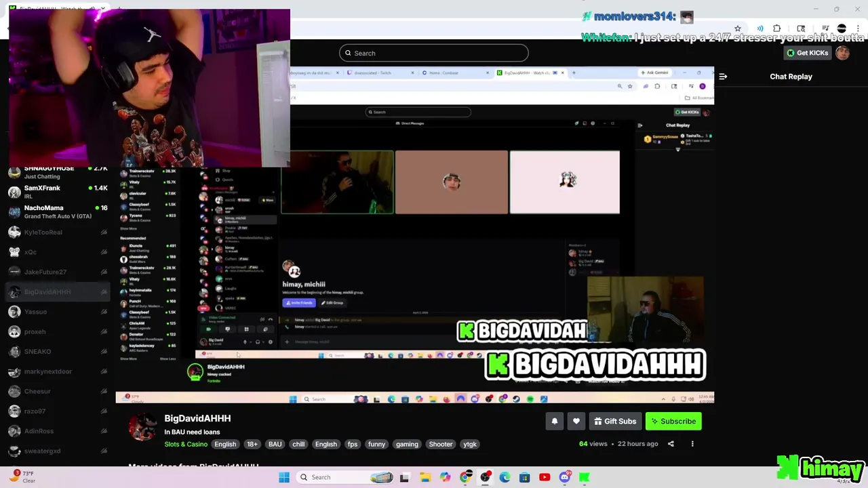
Task: Focus the Kick search field
Action: [x=434, y=53]
